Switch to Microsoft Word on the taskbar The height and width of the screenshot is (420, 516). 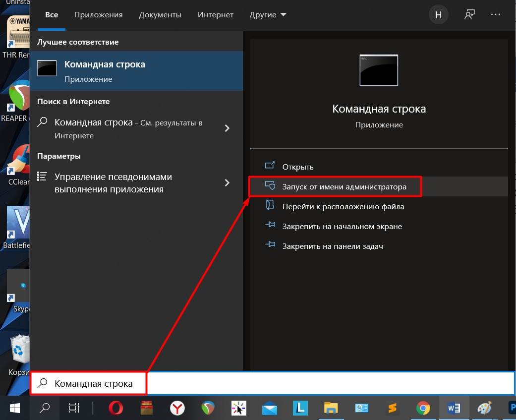point(454,408)
